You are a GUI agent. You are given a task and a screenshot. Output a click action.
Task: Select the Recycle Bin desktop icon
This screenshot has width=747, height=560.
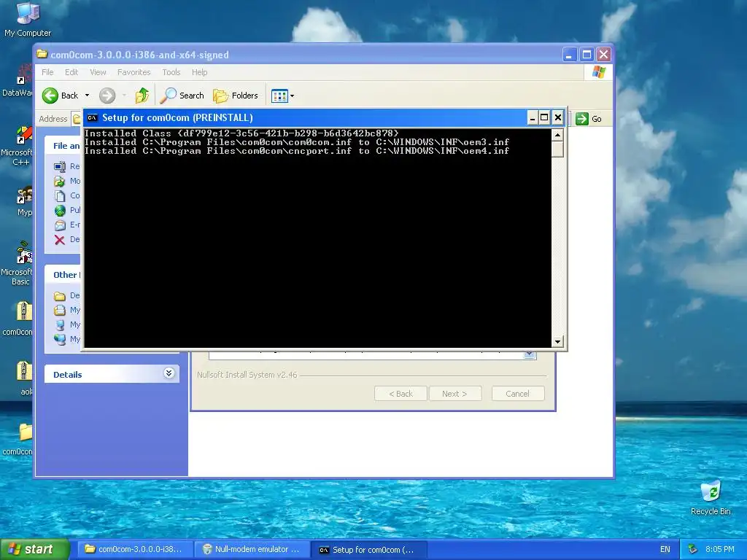point(711,498)
